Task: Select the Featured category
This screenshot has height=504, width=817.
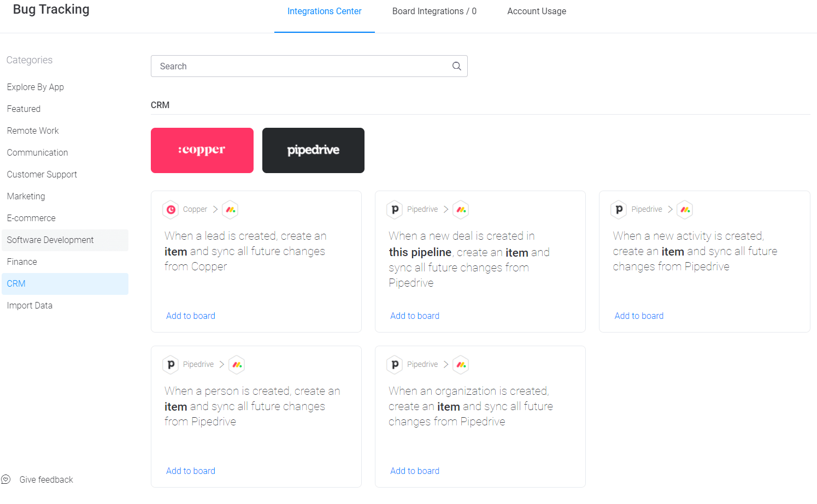Action: [x=64, y=109]
